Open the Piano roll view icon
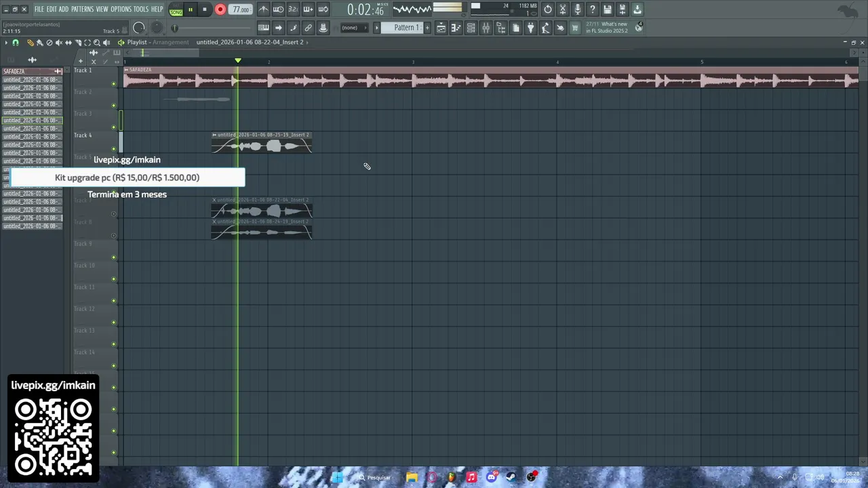The height and width of the screenshot is (488, 868). (x=456, y=28)
